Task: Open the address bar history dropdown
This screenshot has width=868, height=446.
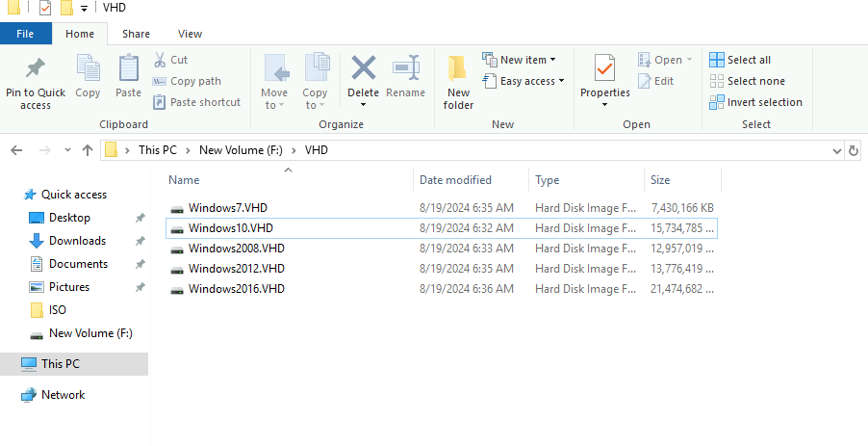Action: click(835, 150)
